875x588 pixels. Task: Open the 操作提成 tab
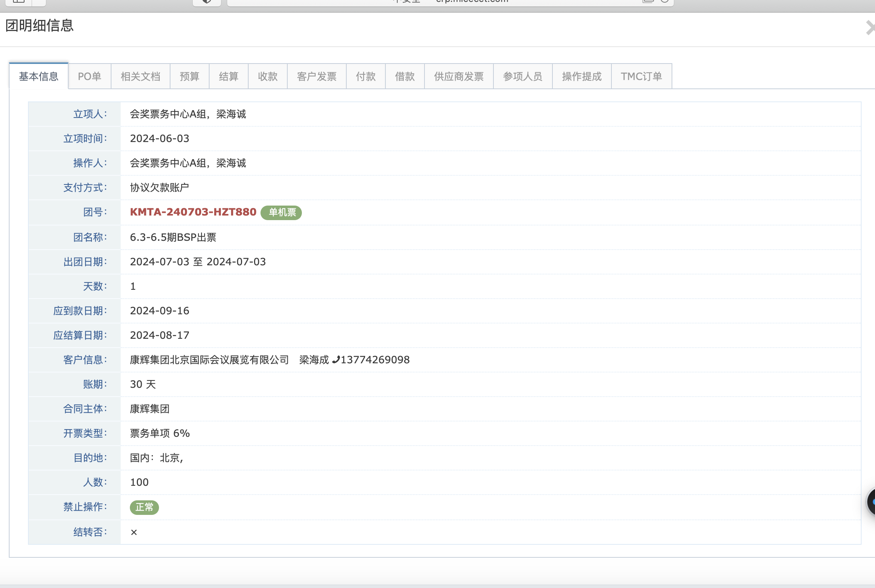click(582, 77)
